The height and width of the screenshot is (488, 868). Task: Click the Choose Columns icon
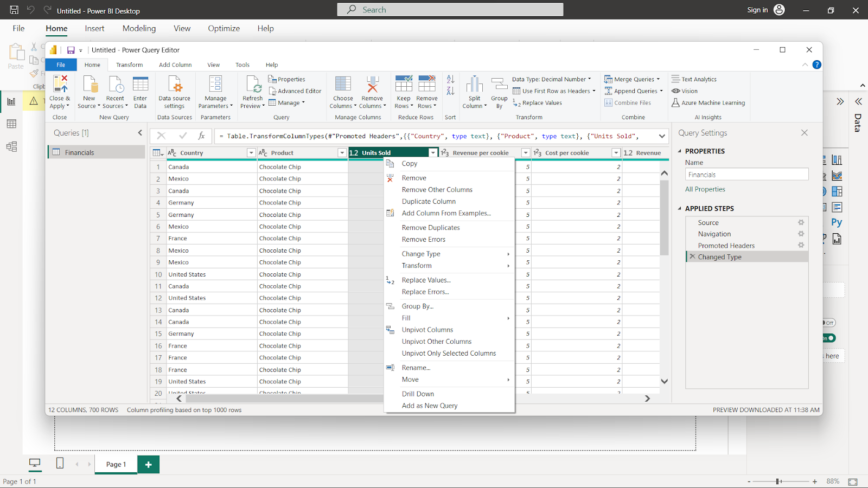[343, 84]
